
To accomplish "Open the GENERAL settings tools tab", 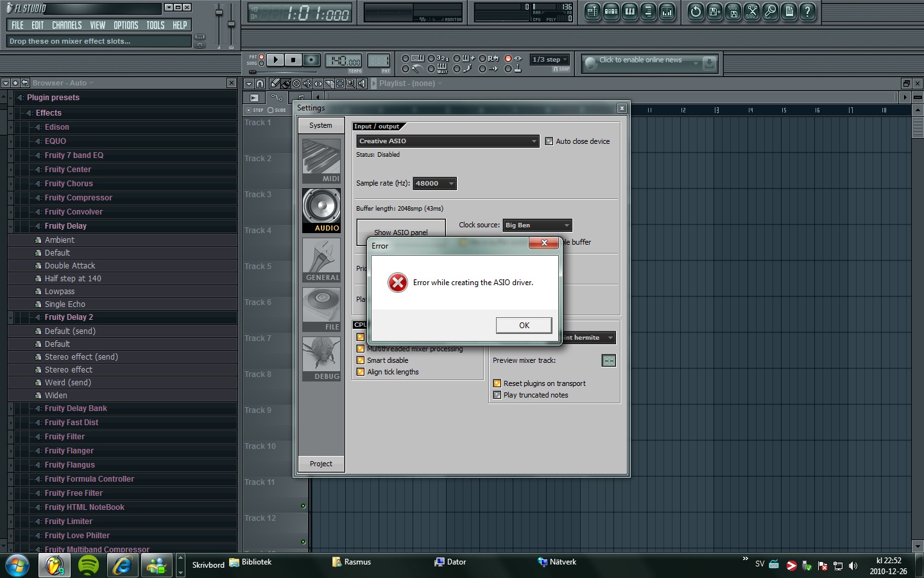I will (x=321, y=260).
